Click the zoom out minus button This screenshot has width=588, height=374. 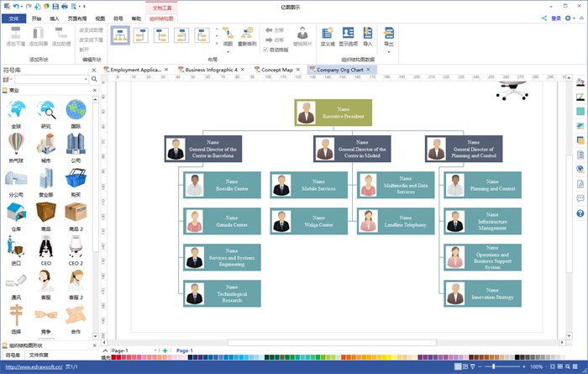(480, 366)
